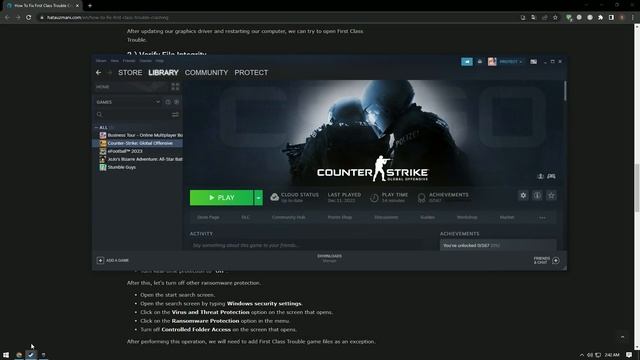Expand play options dropdown arrow
This screenshot has height=360, width=640.
click(x=258, y=198)
